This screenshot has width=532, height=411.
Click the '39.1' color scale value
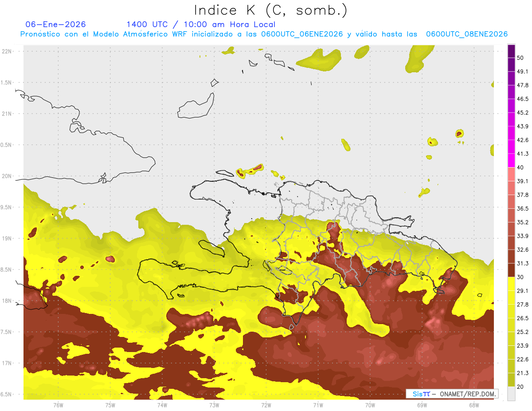coord(523,181)
